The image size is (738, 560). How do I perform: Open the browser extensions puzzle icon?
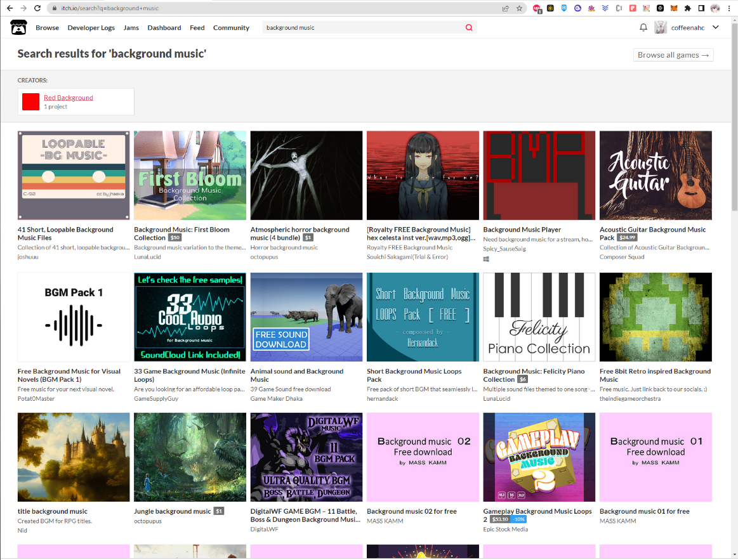tap(688, 8)
